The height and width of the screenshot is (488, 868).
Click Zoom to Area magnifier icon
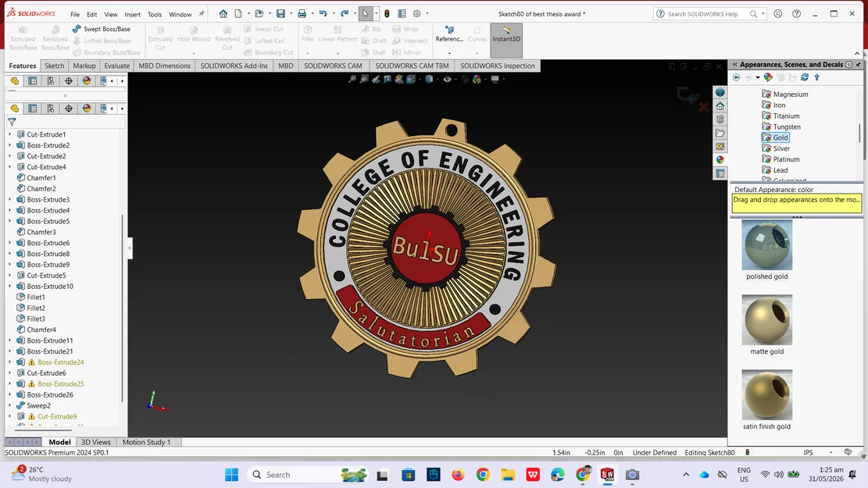tap(364, 79)
